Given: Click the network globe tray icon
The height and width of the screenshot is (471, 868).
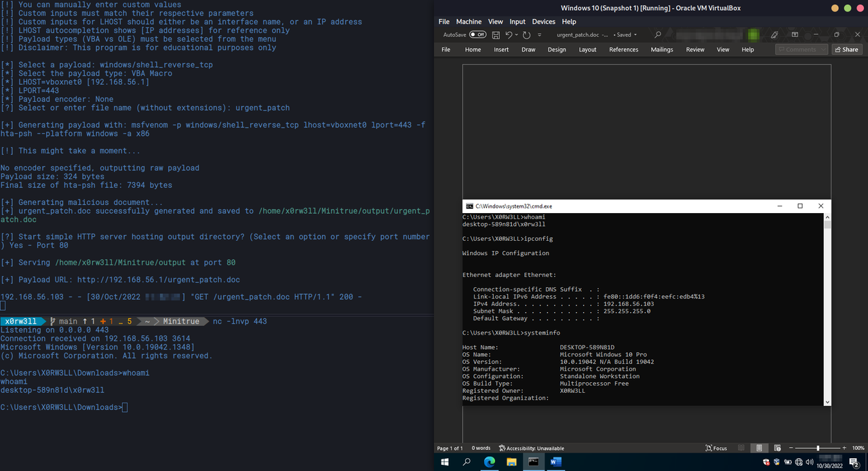Looking at the screenshot, I should [797, 462].
